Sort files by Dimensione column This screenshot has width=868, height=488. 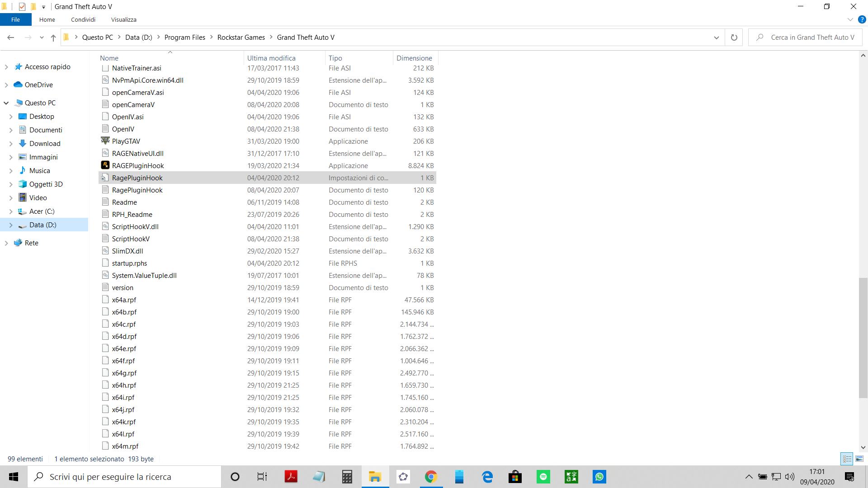[414, 58]
